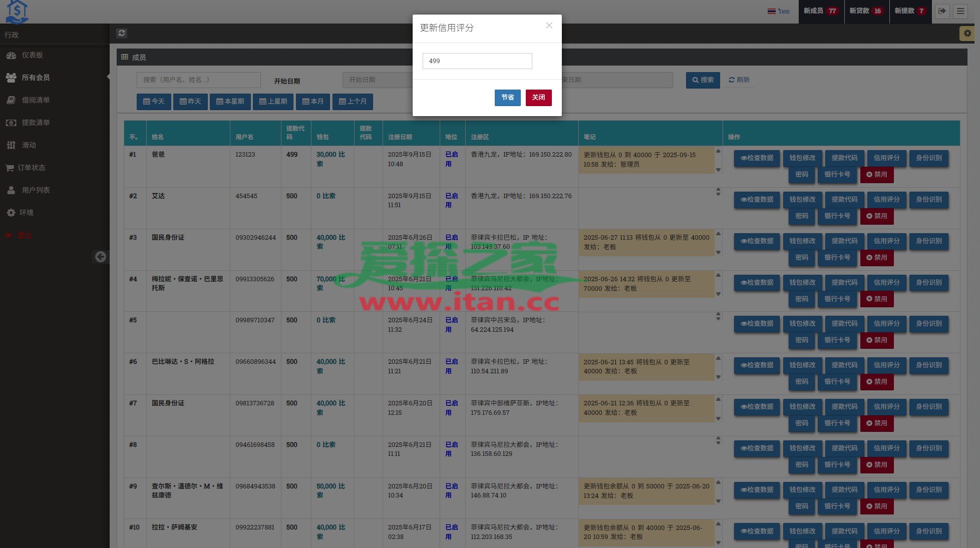Close the credit score dialog with X

point(549,26)
